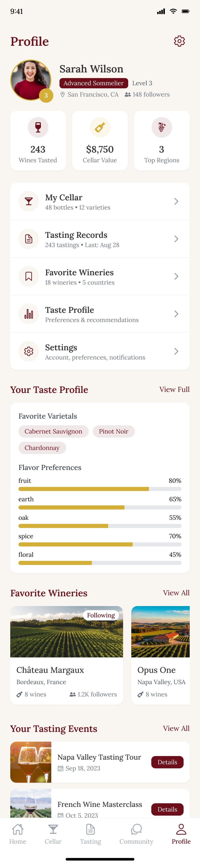Tap the My Cellar glass icon

click(29, 202)
